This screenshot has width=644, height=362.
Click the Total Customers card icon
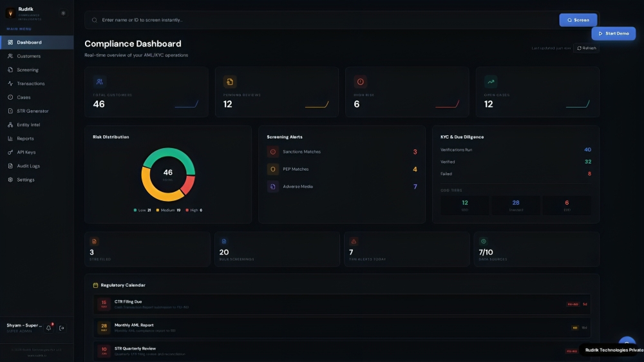(x=99, y=82)
